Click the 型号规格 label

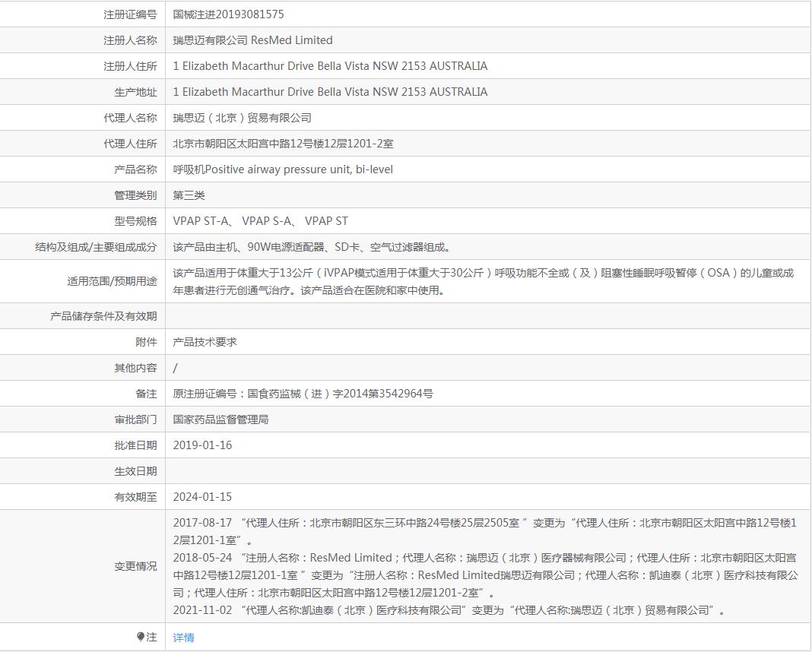pyautogui.click(x=135, y=221)
